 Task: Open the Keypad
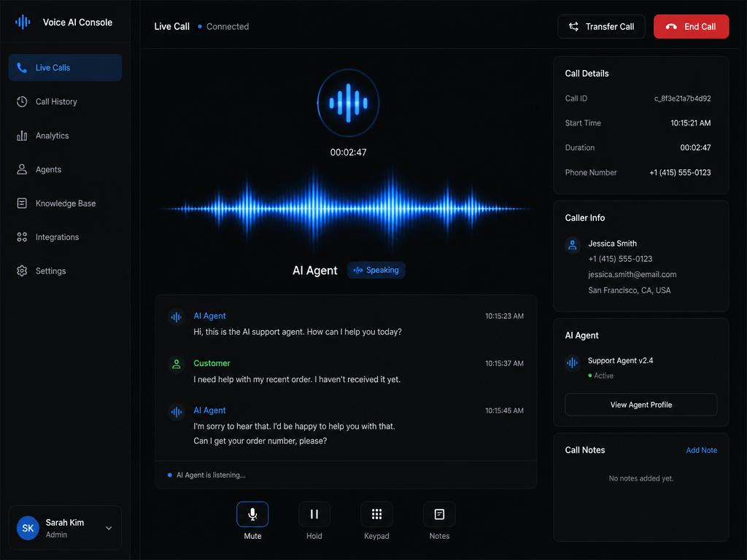tap(376, 514)
